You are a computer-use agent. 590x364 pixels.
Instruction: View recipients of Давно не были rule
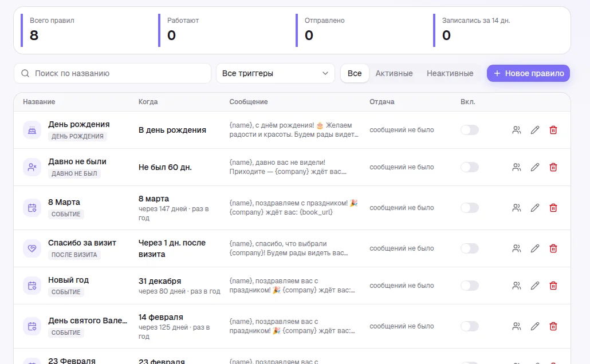pyautogui.click(x=517, y=167)
